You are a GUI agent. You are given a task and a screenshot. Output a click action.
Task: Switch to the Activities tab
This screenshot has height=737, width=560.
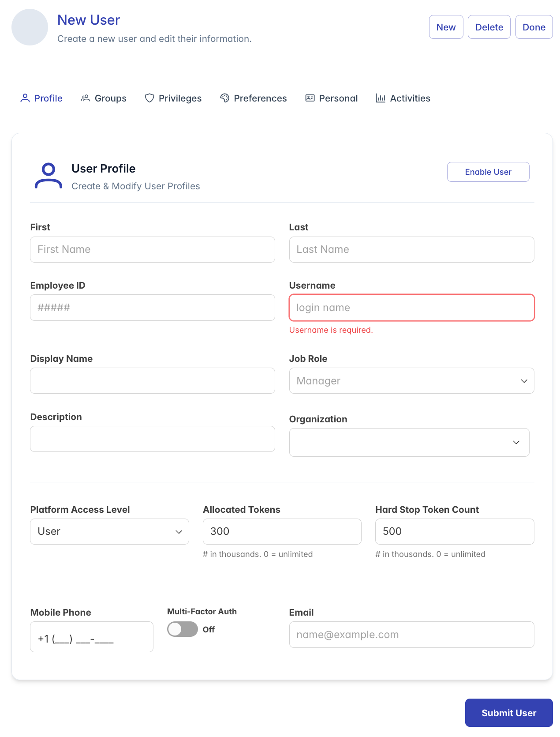pyautogui.click(x=403, y=98)
